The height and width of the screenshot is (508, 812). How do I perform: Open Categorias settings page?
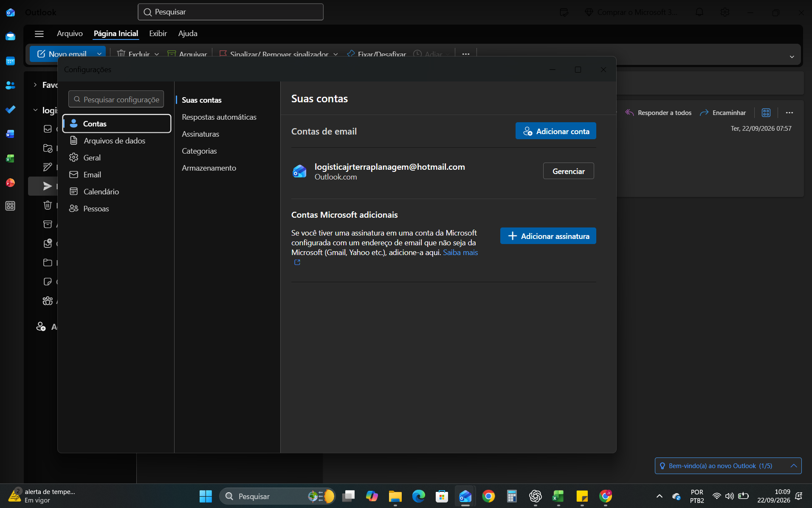[x=199, y=151]
